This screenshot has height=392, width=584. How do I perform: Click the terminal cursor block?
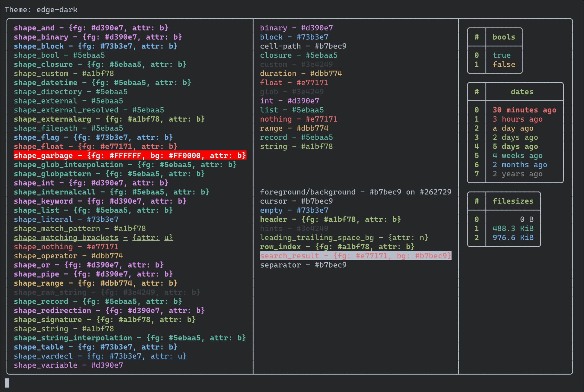coord(7,383)
